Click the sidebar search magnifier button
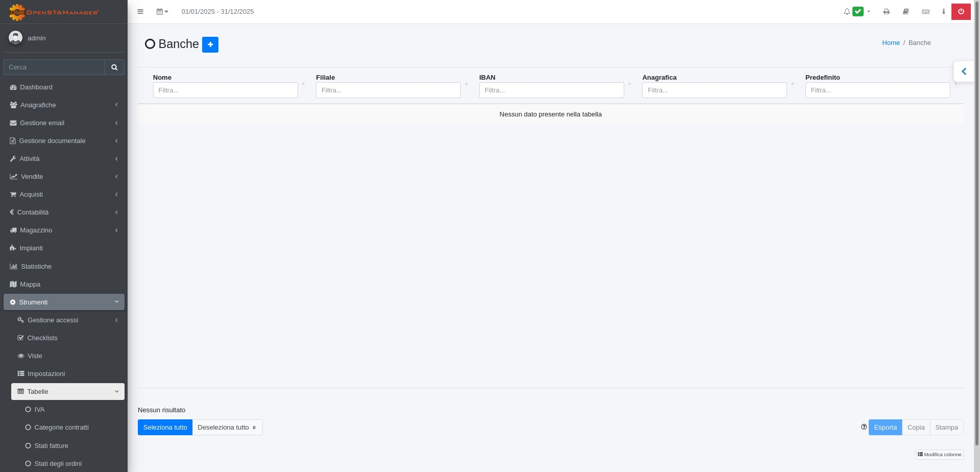This screenshot has height=472, width=980. pyautogui.click(x=114, y=67)
